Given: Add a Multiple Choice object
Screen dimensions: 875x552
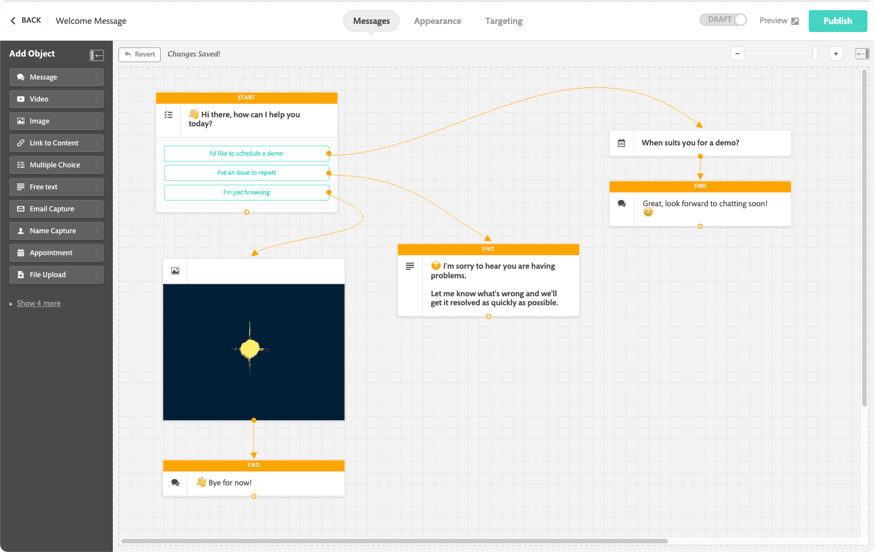Looking at the screenshot, I should pos(56,165).
